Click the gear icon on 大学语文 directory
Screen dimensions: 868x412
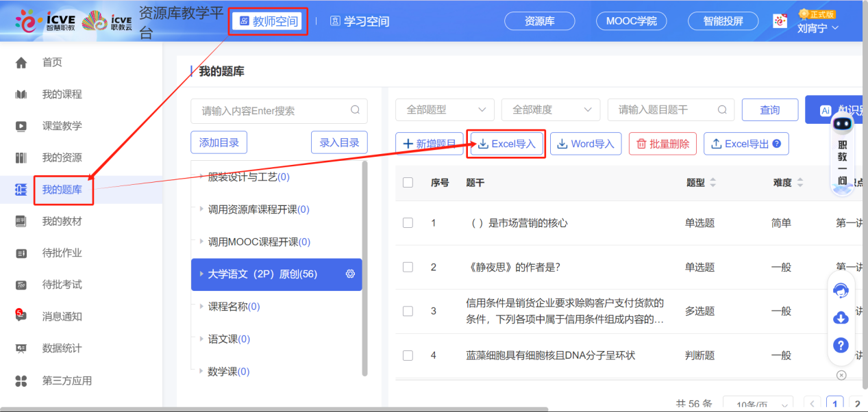(x=350, y=274)
